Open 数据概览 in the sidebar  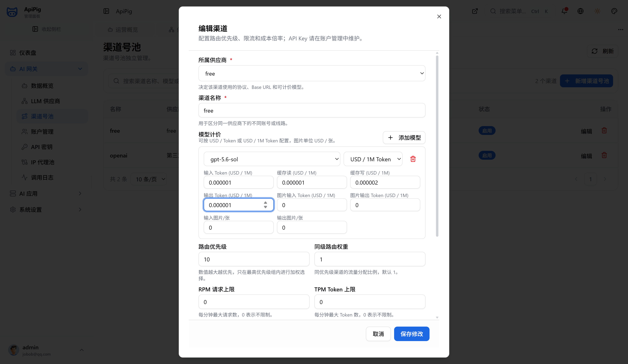pyautogui.click(x=52, y=86)
